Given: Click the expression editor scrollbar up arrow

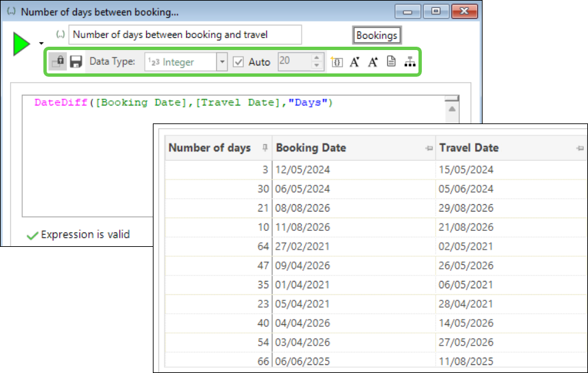Looking at the screenshot, I should pos(452,109).
